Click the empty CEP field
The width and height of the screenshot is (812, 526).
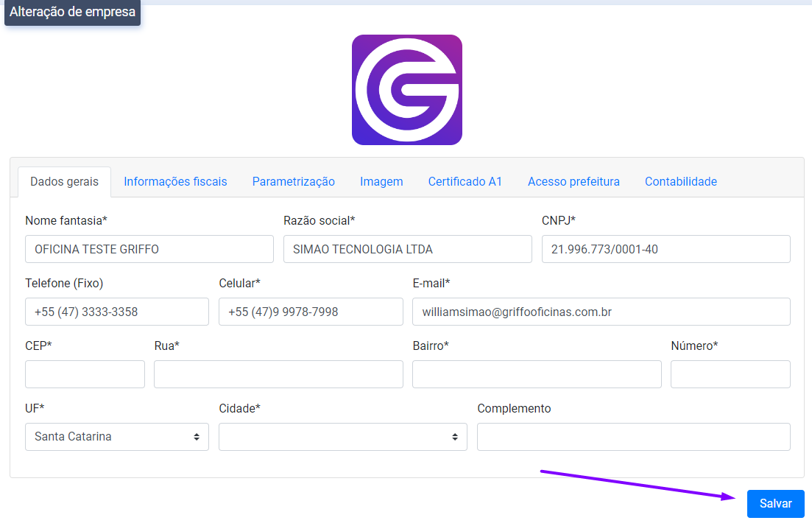coord(85,374)
